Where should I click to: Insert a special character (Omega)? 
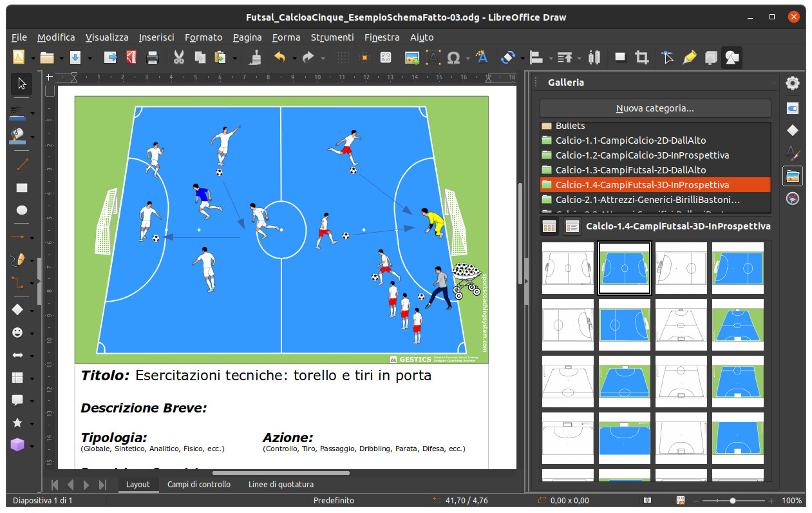pos(453,58)
